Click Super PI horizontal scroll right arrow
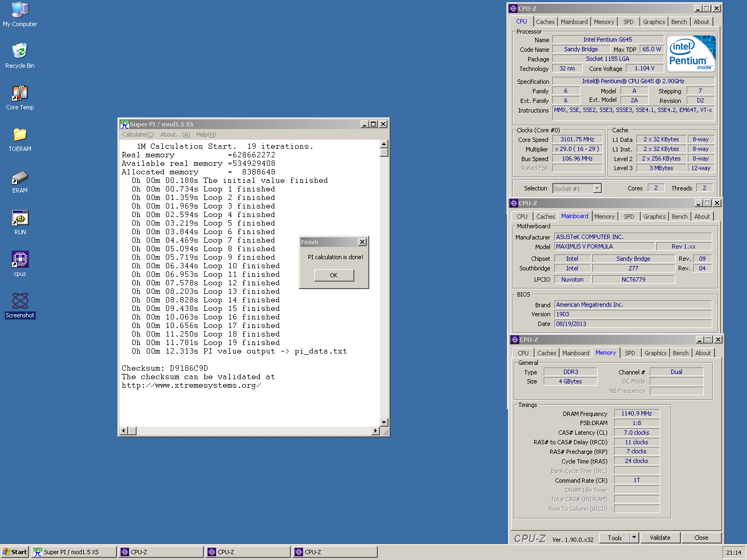The image size is (747, 560). point(376,431)
